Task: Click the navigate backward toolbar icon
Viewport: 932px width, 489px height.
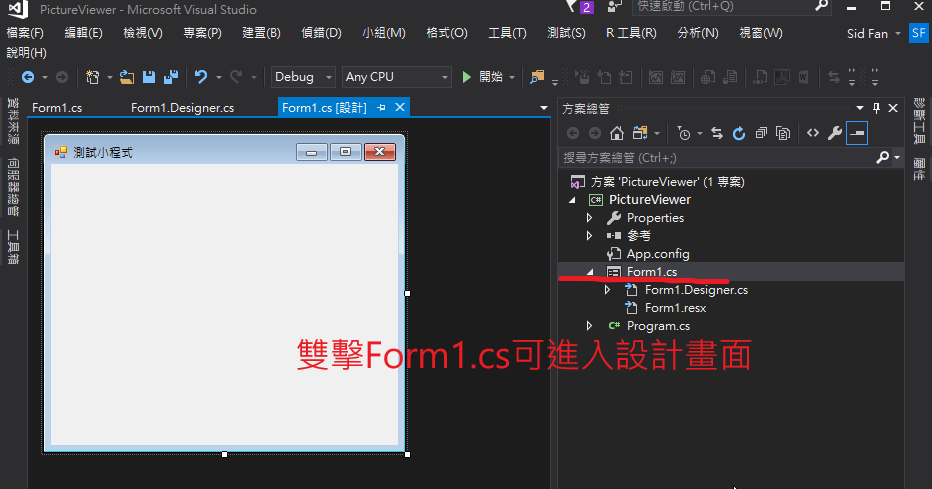Action: 28,77
